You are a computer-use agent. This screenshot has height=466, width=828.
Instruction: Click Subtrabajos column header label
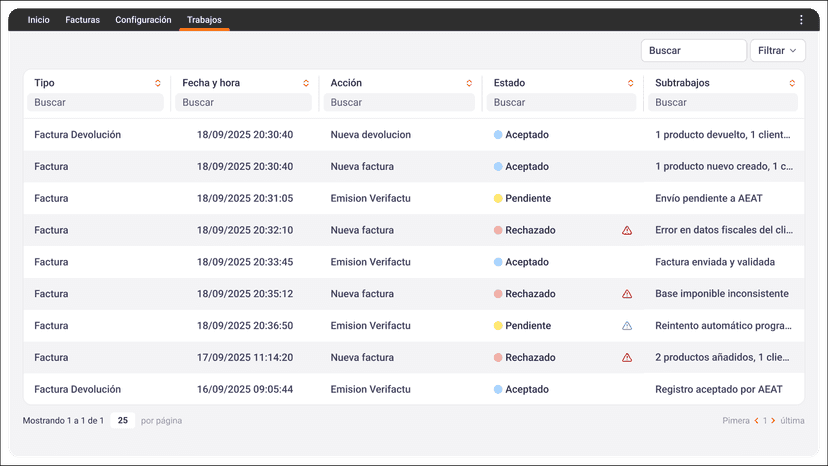682,83
